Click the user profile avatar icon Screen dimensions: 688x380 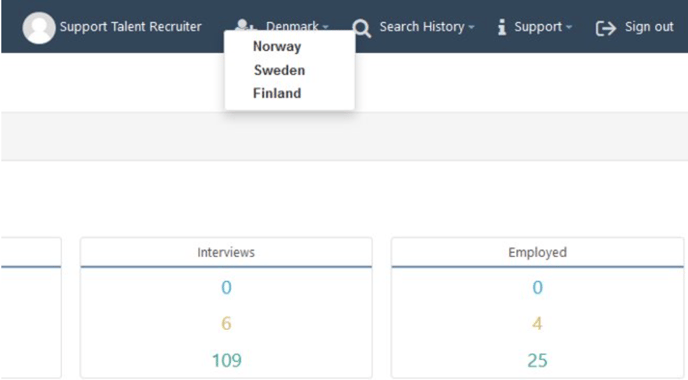[39, 28]
